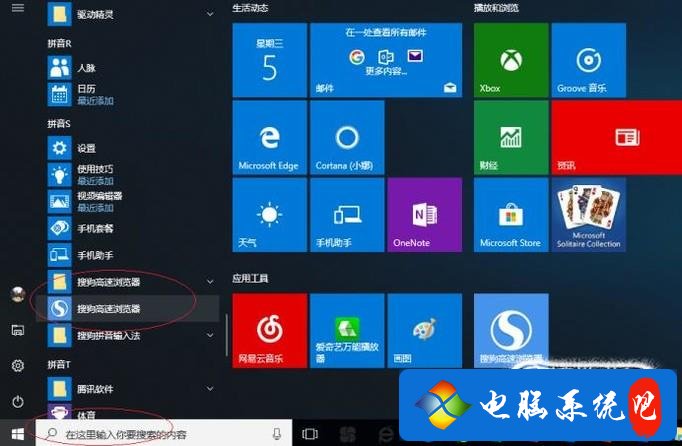Select the 播放和浏览 group heading
The height and width of the screenshot is (446, 682).
496,8
